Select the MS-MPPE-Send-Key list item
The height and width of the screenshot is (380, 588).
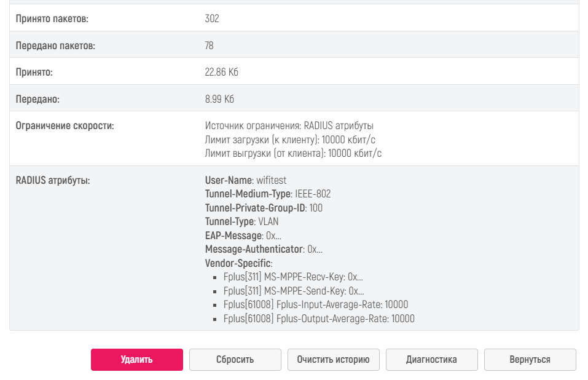click(293, 291)
